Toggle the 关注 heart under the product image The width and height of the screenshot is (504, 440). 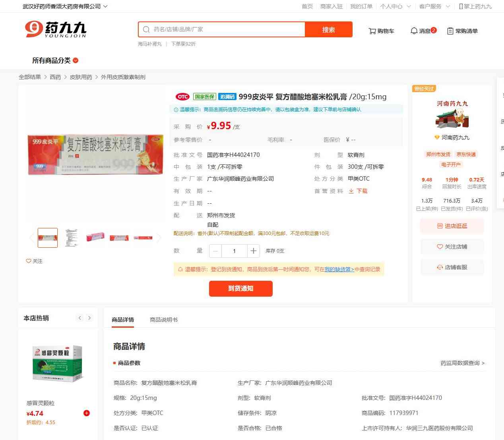[x=29, y=261]
